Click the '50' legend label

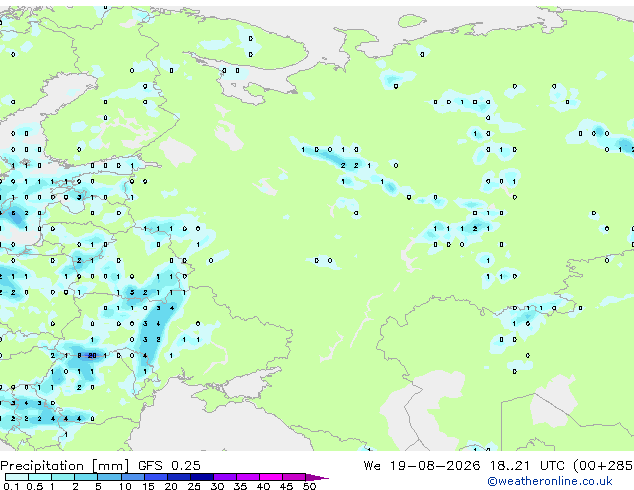pos(310,486)
